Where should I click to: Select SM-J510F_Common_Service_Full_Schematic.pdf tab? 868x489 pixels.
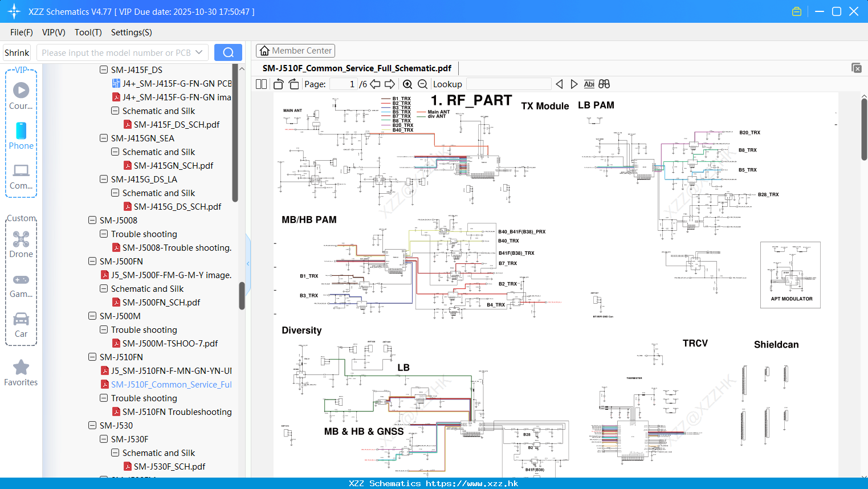pos(357,68)
